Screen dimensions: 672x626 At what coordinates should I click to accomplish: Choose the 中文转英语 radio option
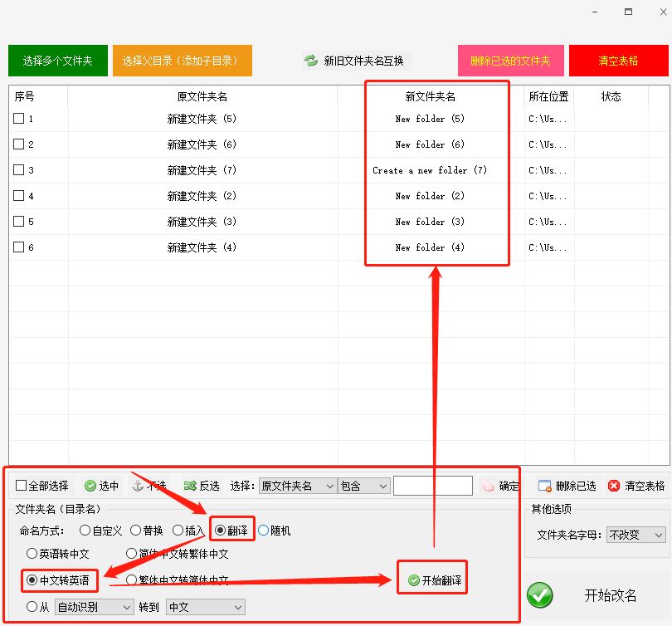(32, 580)
